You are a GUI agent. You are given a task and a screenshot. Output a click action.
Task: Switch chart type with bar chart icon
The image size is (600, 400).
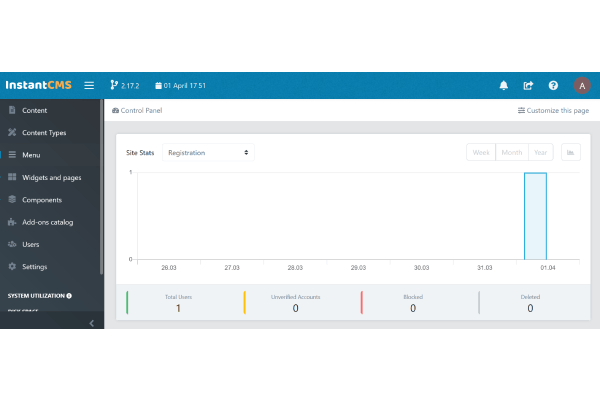[x=570, y=152]
